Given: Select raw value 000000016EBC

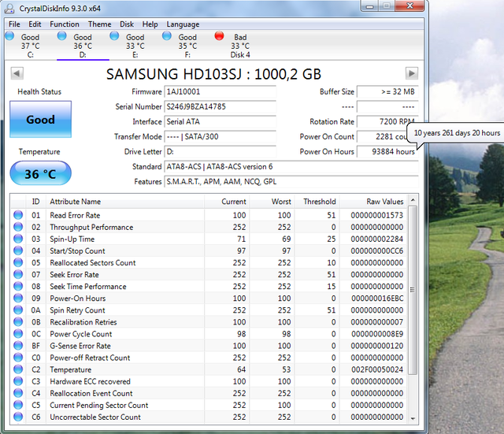Looking at the screenshot, I should (377, 299).
